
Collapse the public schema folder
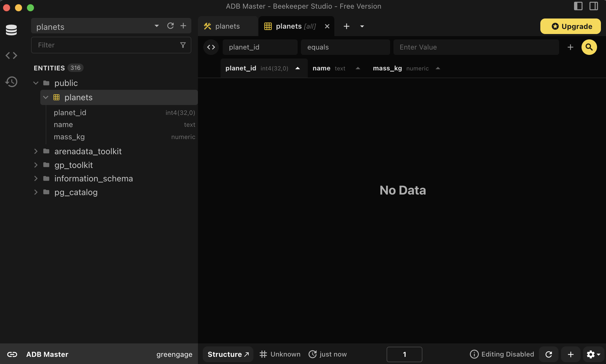pyautogui.click(x=36, y=83)
